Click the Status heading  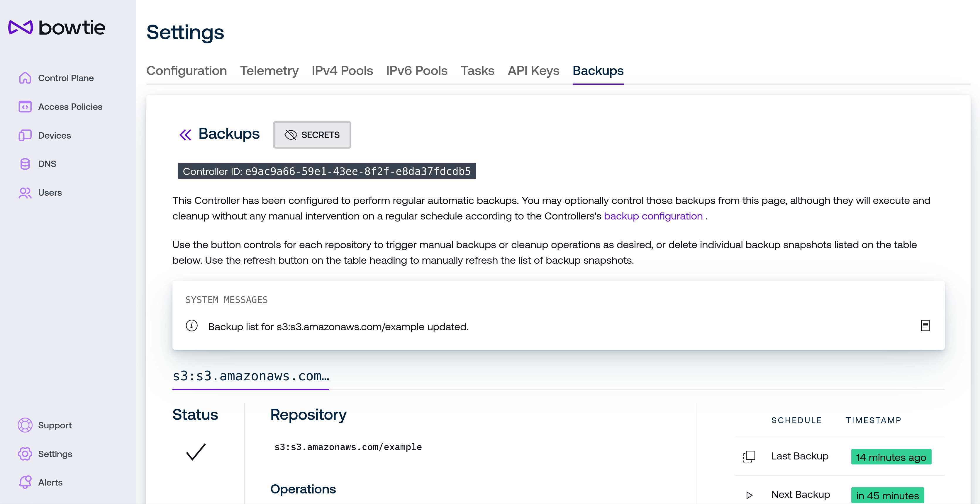click(x=195, y=415)
